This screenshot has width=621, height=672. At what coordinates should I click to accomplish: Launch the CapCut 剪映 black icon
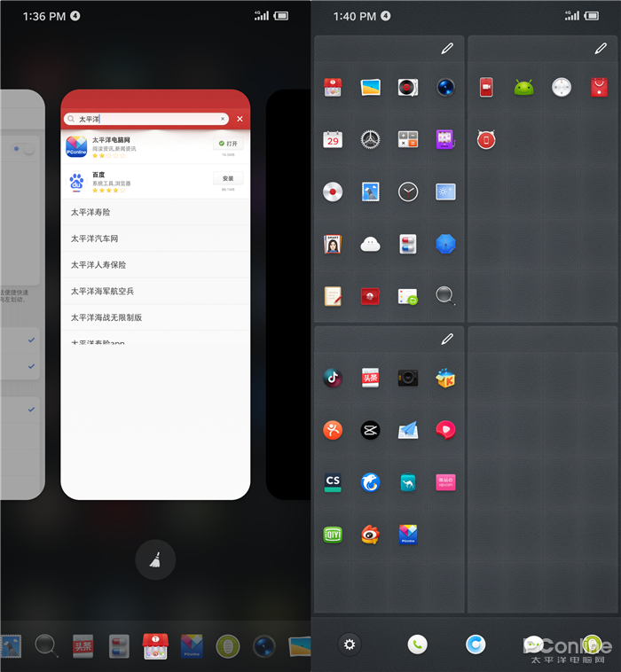point(371,430)
